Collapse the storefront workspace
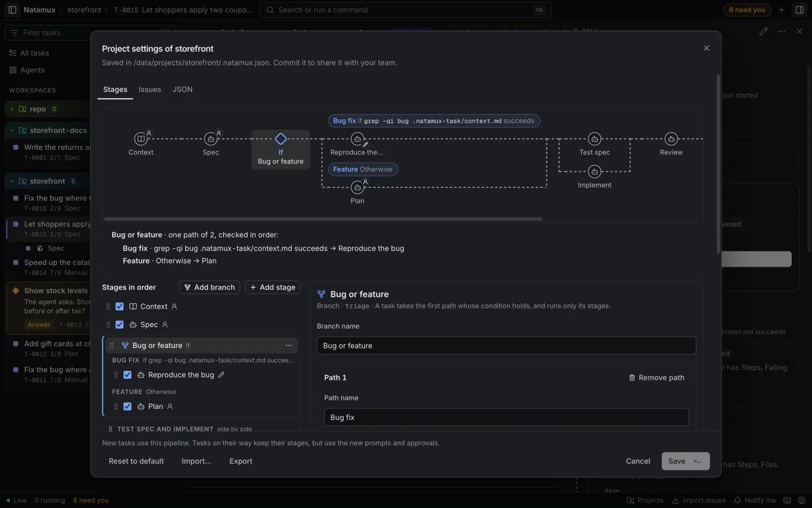 (x=12, y=181)
